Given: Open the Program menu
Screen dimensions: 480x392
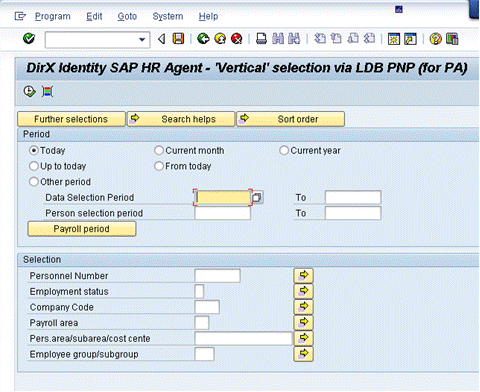Looking at the screenshot, I should tap(53, 16).
